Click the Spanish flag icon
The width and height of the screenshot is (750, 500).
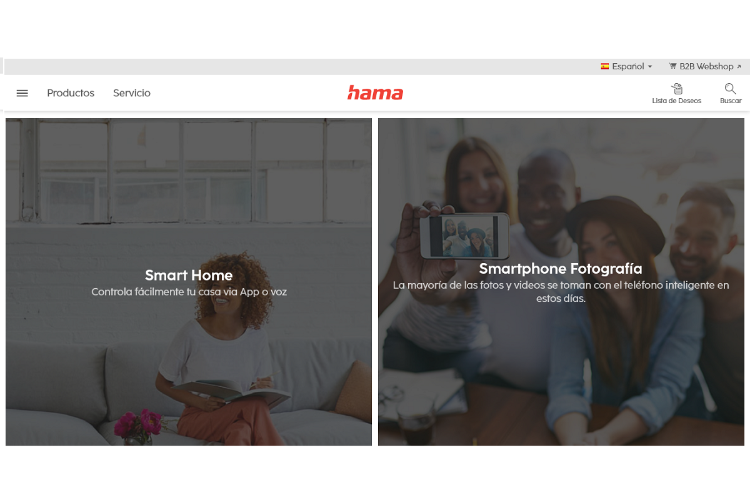click(x=605, y=67)
